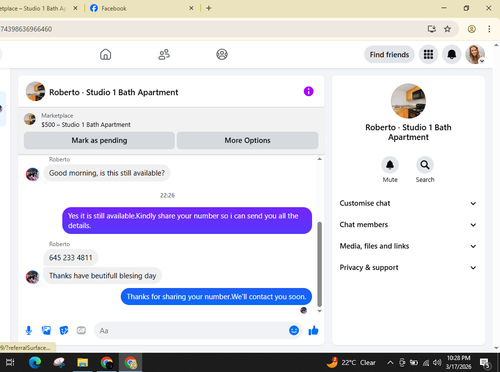Switch to Marketplace Studio 1 Bath tab
Image resolution: width=500 pixels, height=372 pixels.
tap(33, 8)
